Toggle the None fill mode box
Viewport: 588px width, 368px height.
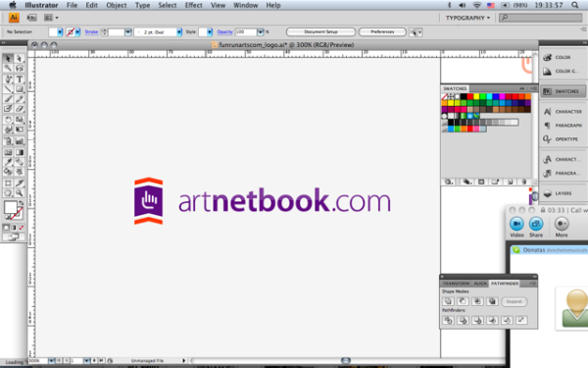[22, 228]
